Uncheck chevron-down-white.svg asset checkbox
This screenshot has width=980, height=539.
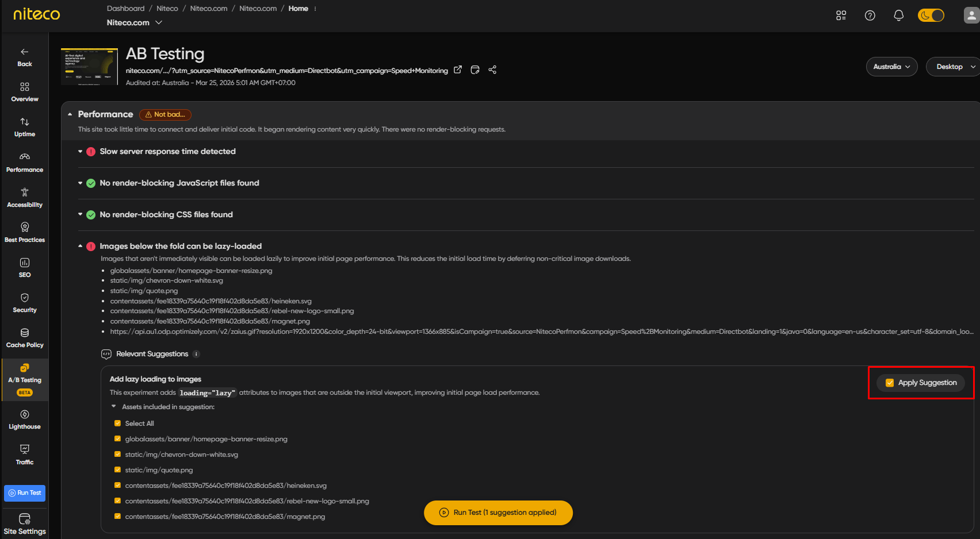[x=118, y=455]
